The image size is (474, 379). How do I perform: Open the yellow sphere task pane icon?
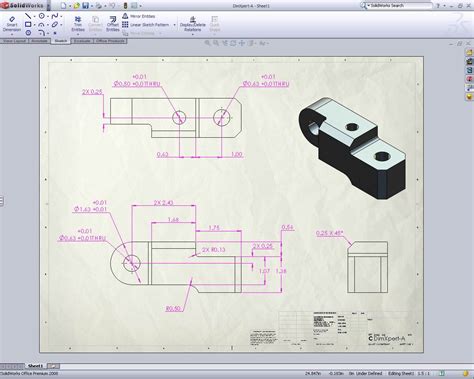[x=470, y=97]
